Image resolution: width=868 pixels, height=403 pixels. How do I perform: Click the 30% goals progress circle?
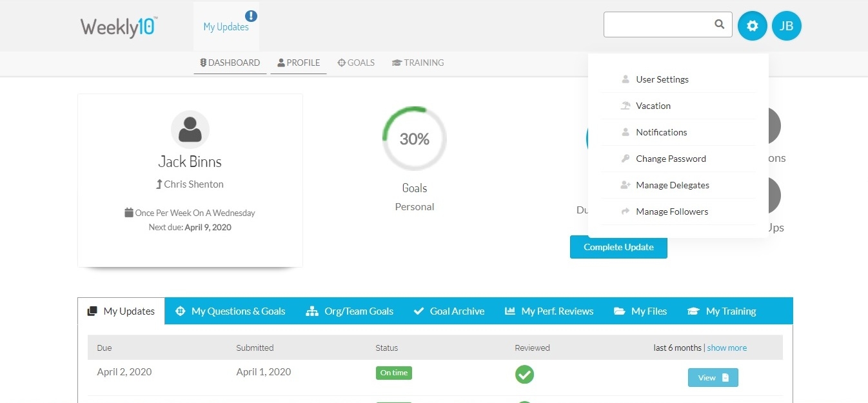click(x=414, y=139)
